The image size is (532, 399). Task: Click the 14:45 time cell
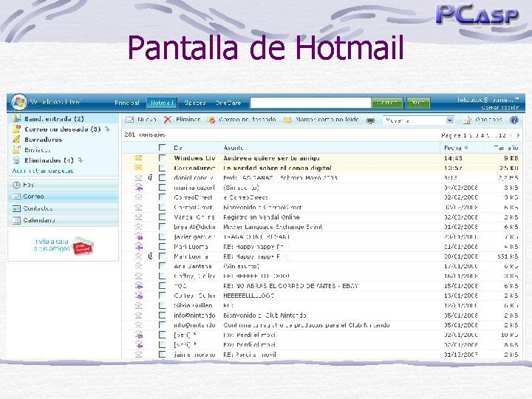[453, 158]
